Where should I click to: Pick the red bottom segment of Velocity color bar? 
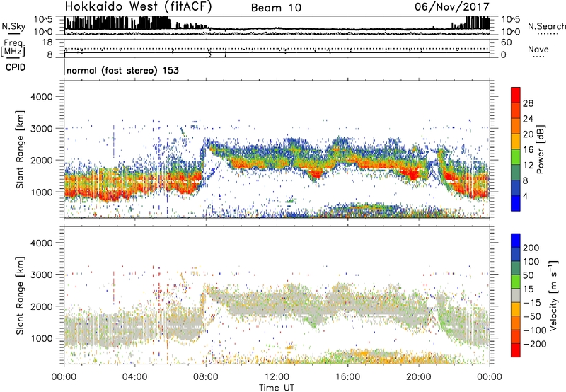[516, 350]
